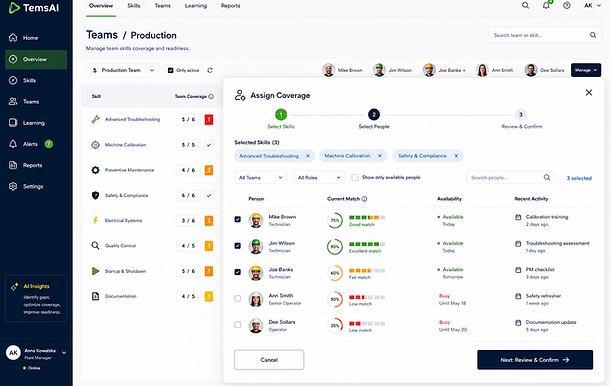Viewport: 611px width, 386px height.
Task: Click the Current Match info icon
Action: click(x=364, y=199)
